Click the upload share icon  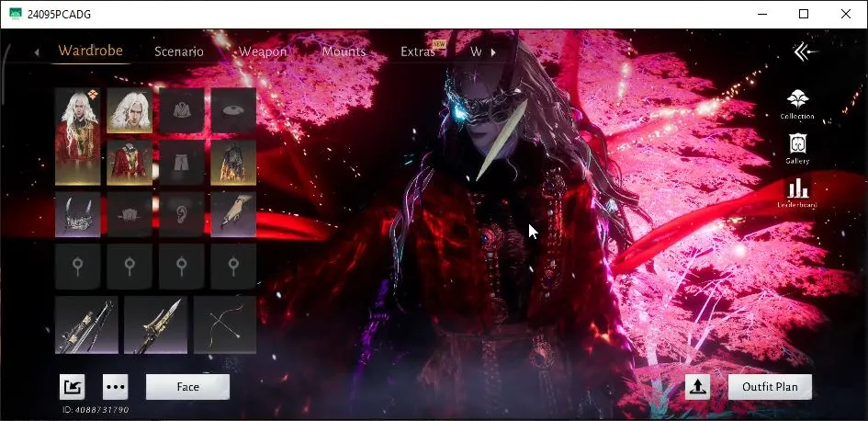697,387
